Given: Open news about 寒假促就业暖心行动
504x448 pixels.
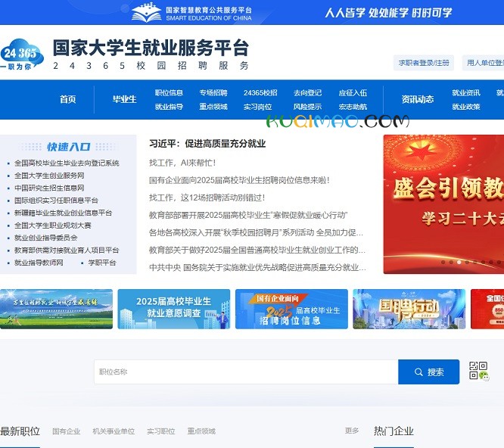Looking at the screenshot, I should tap(248, 215).
